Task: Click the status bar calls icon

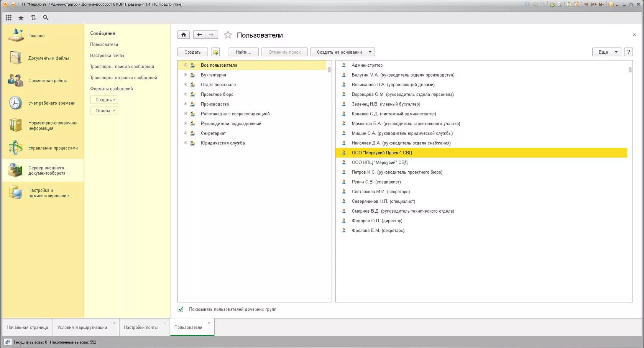Action: tap(8, 342)
